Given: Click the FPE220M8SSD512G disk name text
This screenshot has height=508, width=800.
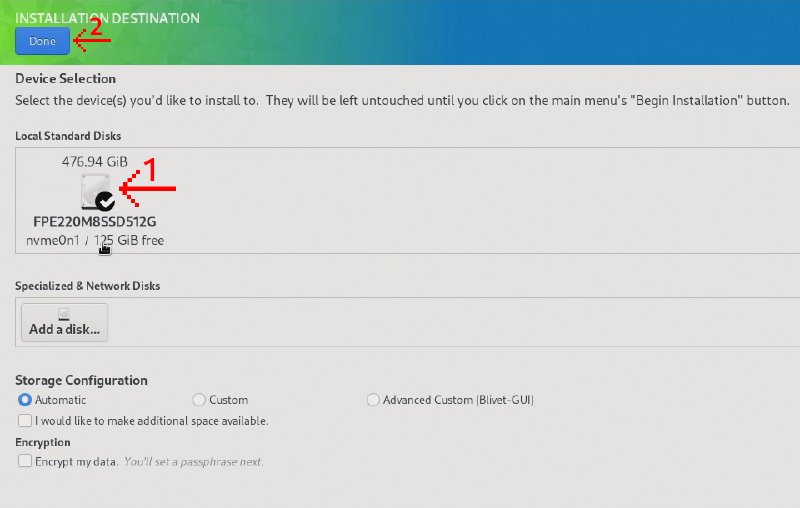Looking at the screenshot, I should pyautogui.click(x=95, y=222).
